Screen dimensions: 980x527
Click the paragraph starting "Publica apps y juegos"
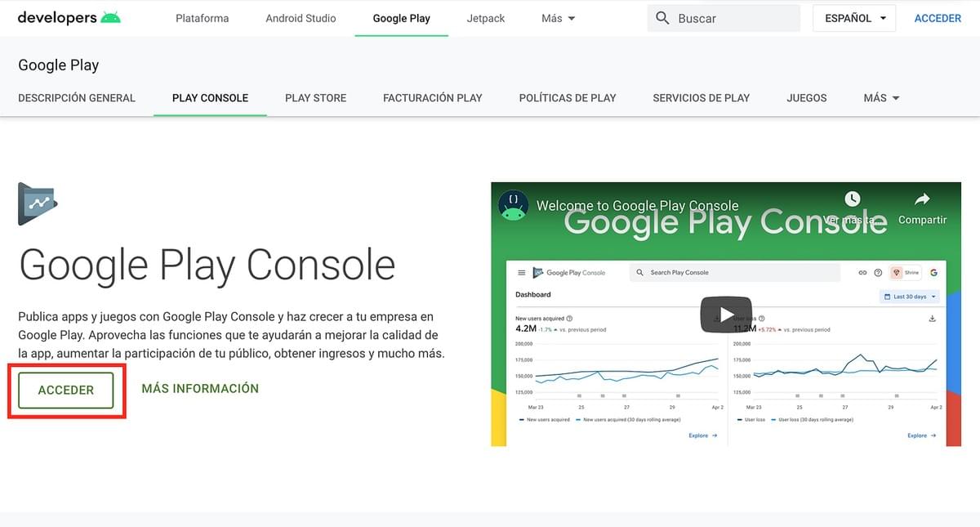pos(231,335)
